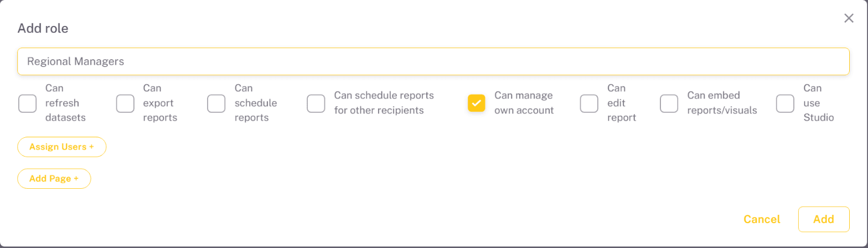
Task: Enable the Can refresh datasets checkbox
Action: [x=28, y=103]
